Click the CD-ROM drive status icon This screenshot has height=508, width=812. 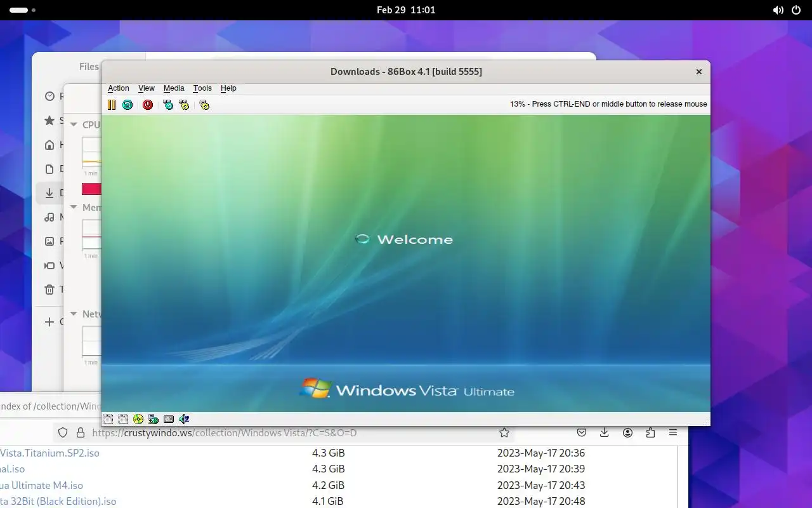(x=138, y=419)
